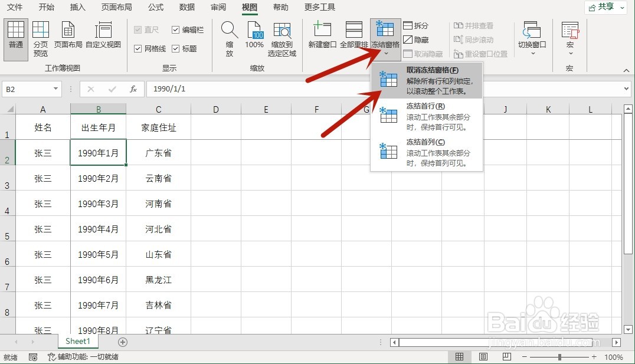Click the horizontal scroll right arrow

tap(616, 343)
